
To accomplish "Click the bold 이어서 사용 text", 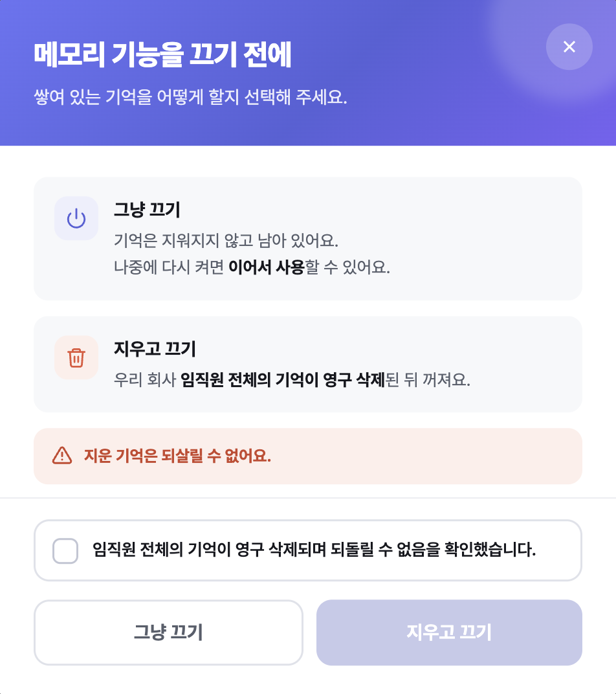I will coord(267,267).
